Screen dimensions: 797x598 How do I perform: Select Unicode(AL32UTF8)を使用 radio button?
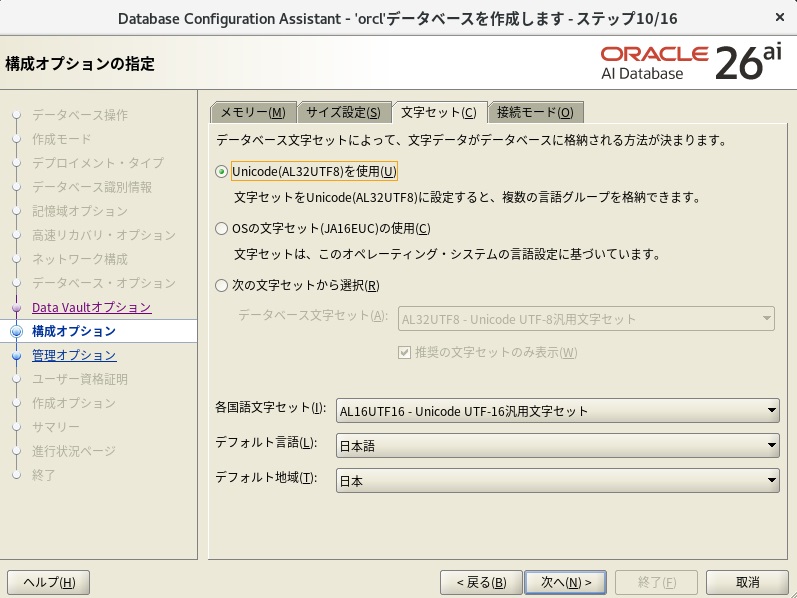[221, 172]
